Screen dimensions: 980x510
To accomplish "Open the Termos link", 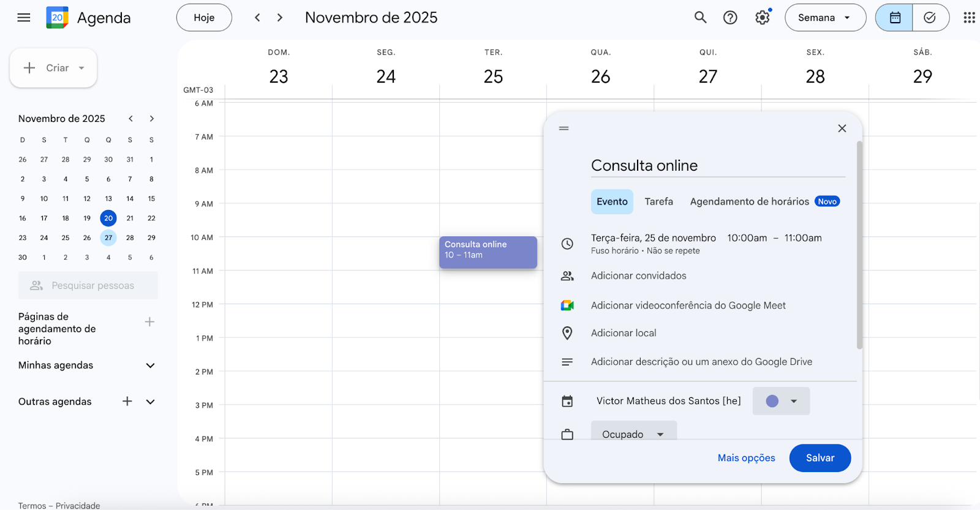I will [32, 506].
